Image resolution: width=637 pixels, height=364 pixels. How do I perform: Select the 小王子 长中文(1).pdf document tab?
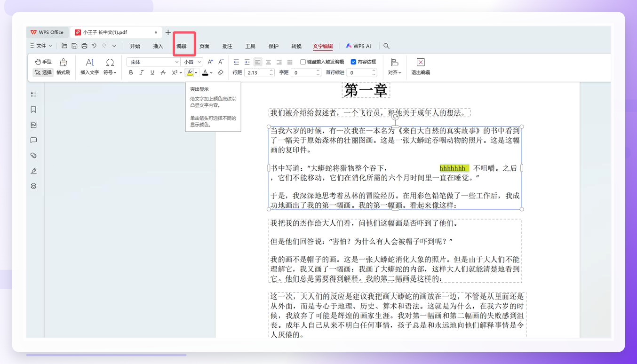(115, 32)
